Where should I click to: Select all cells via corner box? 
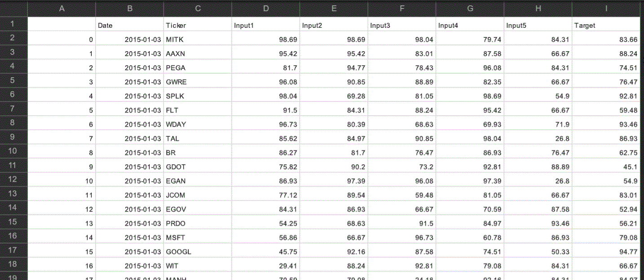tap(13, 9)
